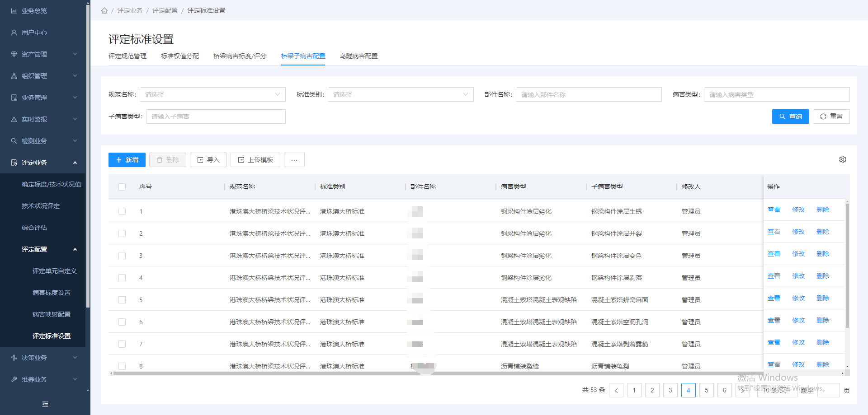Expand the 业务管理 menu chevron
Viewport: 868px width, 415px height.
click(75, 98)
